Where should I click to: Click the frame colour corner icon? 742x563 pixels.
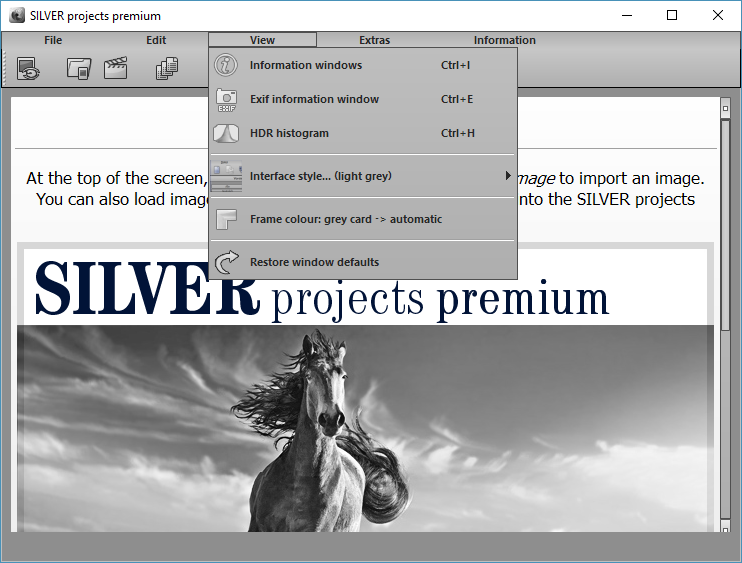coord(226,220)
